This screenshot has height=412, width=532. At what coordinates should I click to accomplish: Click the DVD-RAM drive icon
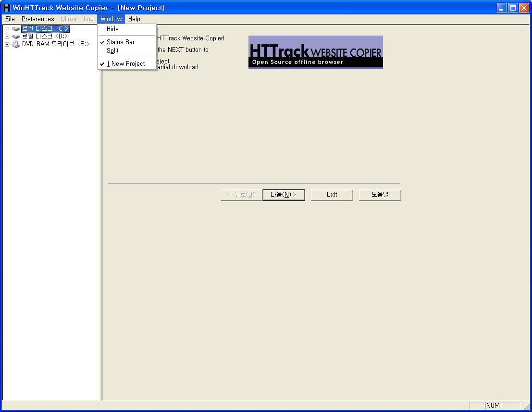pyautogui.click(x=15, y=44)
